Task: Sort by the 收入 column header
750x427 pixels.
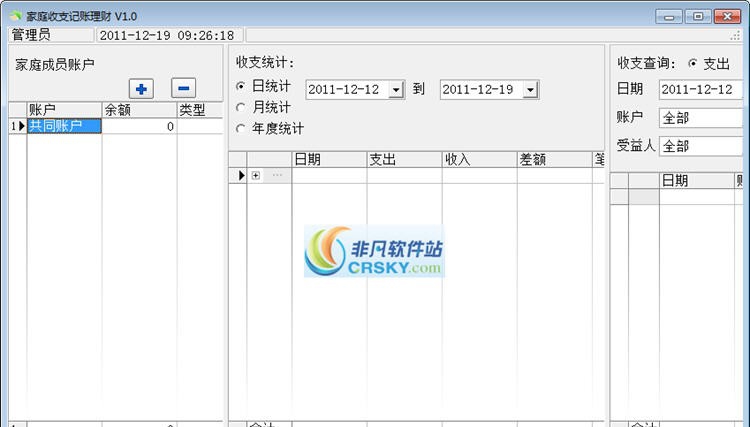Action: pos(479,159)
